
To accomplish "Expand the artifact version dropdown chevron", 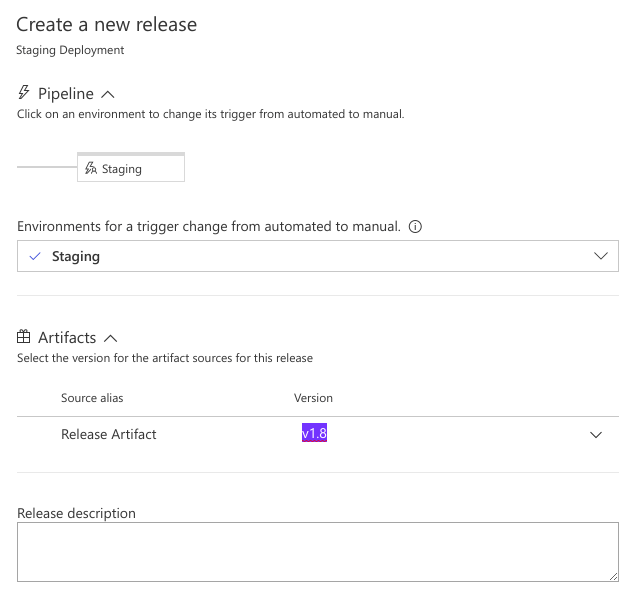I will (596, 435).
